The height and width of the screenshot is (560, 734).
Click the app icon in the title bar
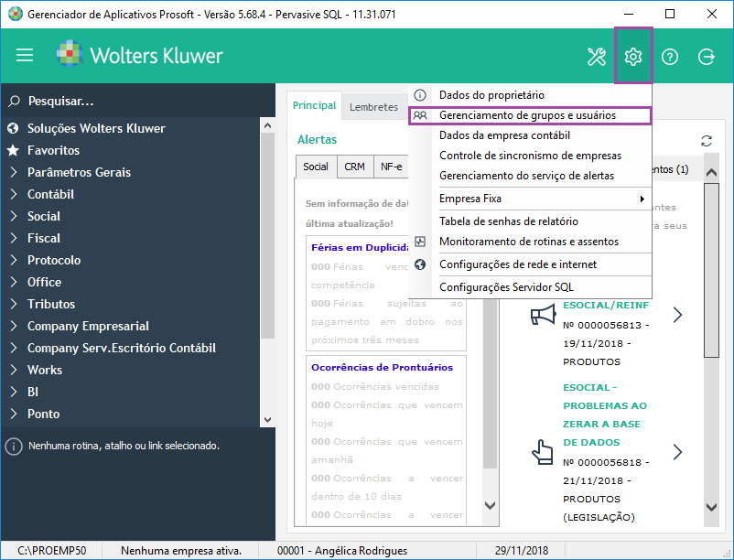pyautogui.click(x=16, y=14)
